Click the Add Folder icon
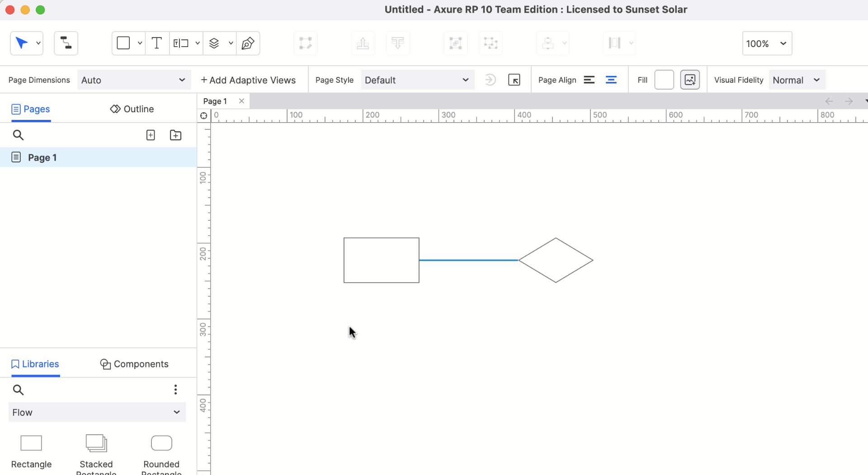The image size is (868, 475). (175, 135)
